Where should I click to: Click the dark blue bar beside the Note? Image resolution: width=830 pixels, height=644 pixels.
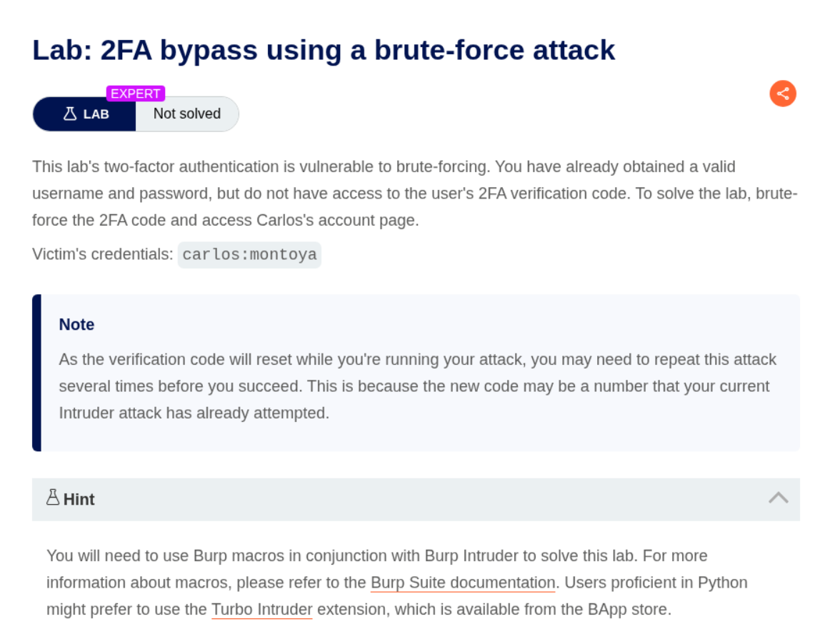pyautogui.click(x=36, y=373)
